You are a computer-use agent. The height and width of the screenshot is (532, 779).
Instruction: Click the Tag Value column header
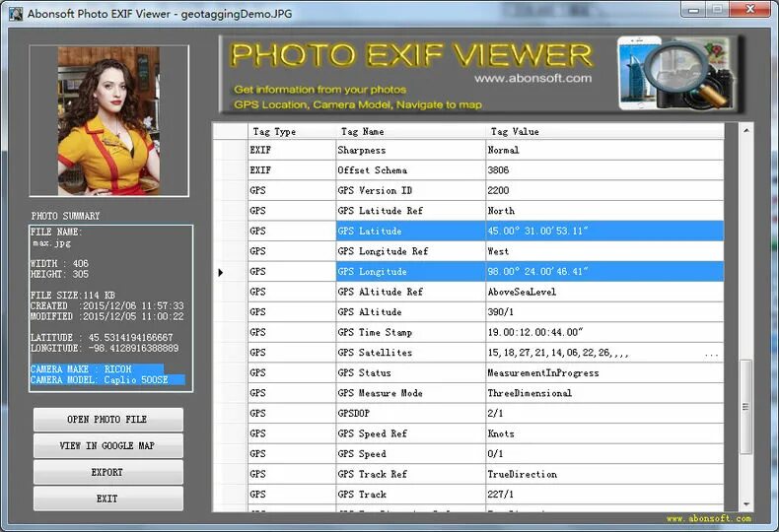(604, 131)
